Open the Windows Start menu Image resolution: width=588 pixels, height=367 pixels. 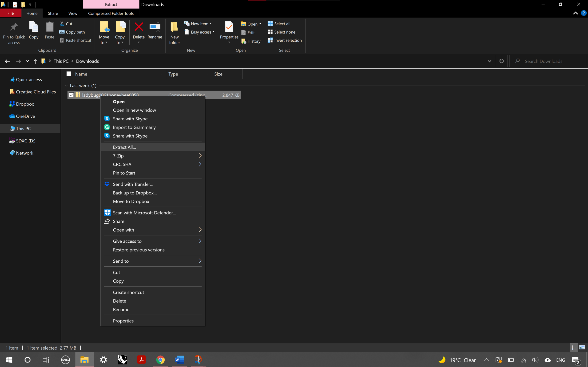point(9,360)
